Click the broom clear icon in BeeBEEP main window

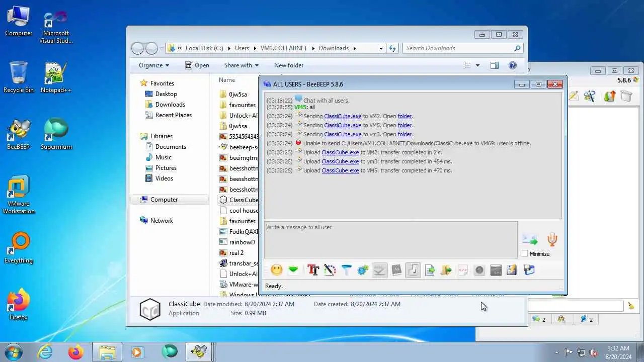631,305
